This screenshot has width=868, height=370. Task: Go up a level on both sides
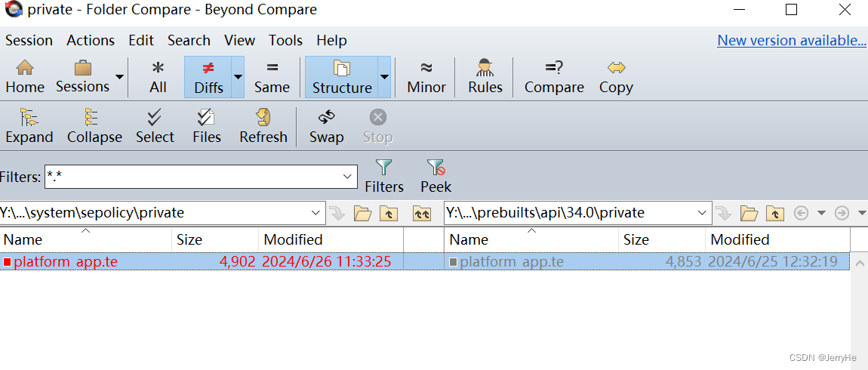click(x=422, y=213)
